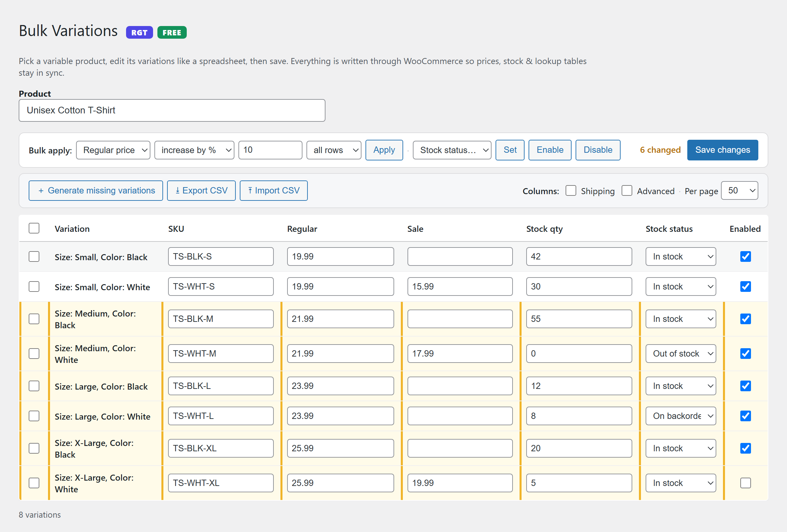Enable the Advanced columns checkbox
Viewport: 787px width, 532px height.
pyautogui.click(x=627, y=191)
